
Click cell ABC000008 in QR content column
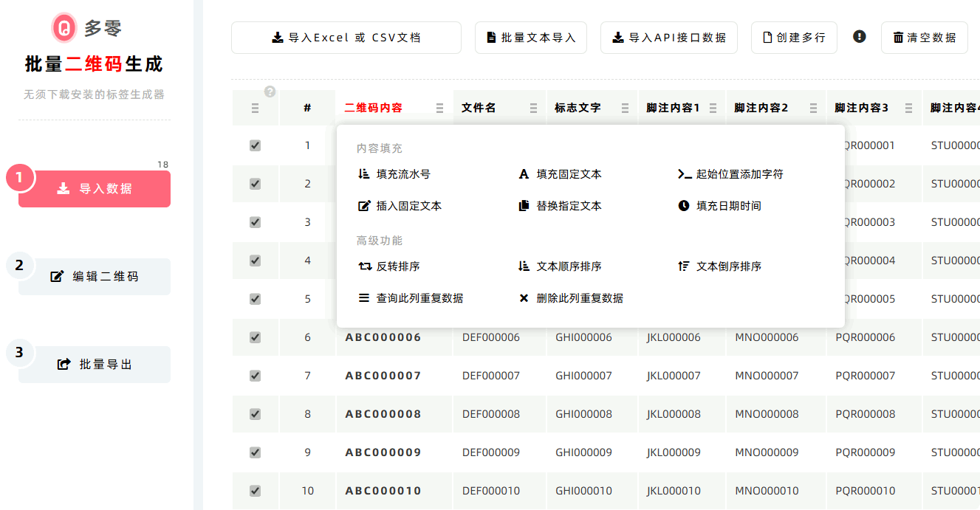(383, 414)
